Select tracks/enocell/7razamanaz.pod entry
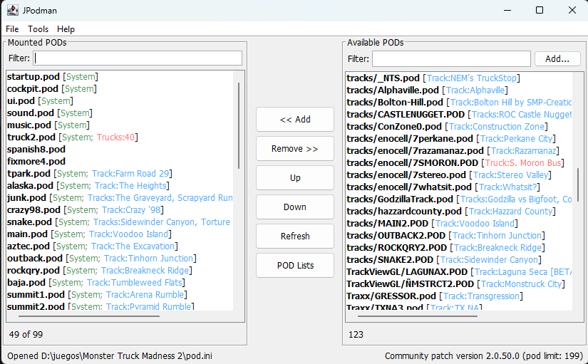 pyautogui.click(x=459, y=151)
